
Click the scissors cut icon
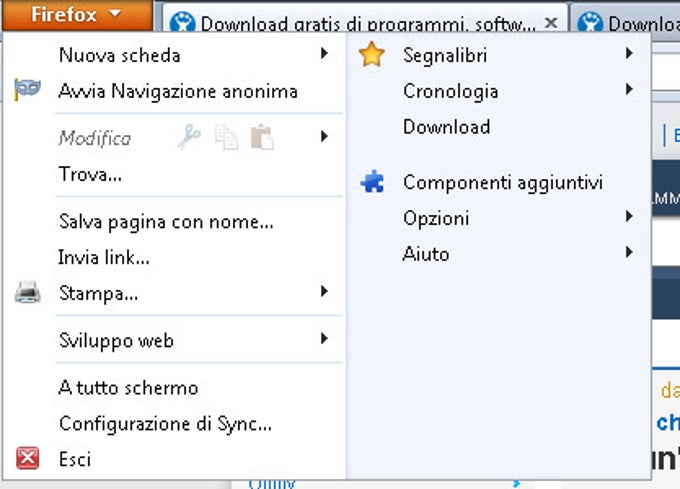pyautogui.click(x=189, y=137)
